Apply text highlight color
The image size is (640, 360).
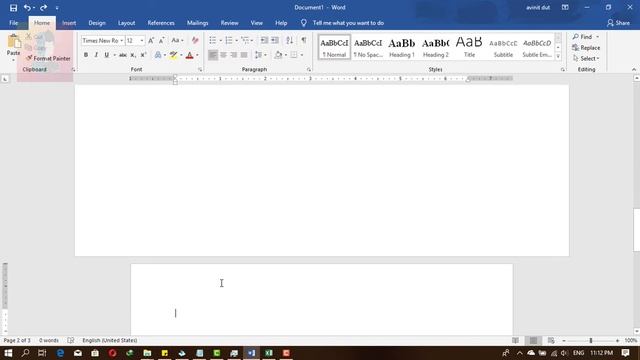click(173, 55)
